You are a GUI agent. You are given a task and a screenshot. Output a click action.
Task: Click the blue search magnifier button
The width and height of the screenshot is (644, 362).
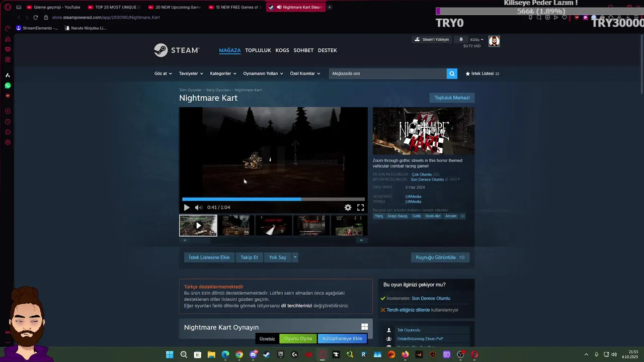pos(452,73)
